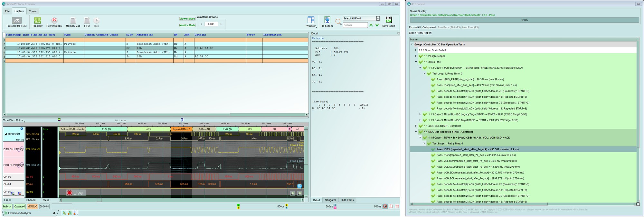This screenshot has height=218, width=644.
Task: Click the red triple-arrow icon in status bar
Action: tap(397, 206)
